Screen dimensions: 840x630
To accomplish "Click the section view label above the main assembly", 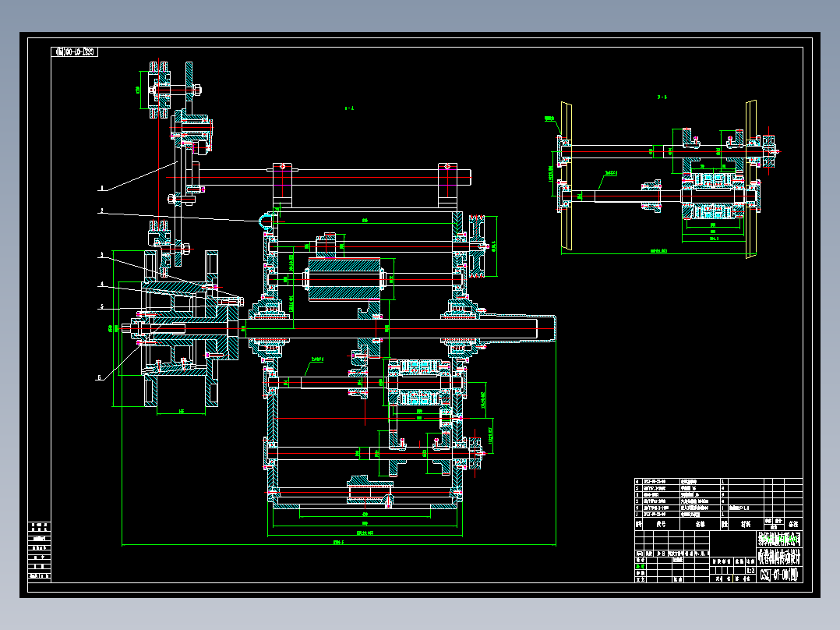I will tap(349, 108).
